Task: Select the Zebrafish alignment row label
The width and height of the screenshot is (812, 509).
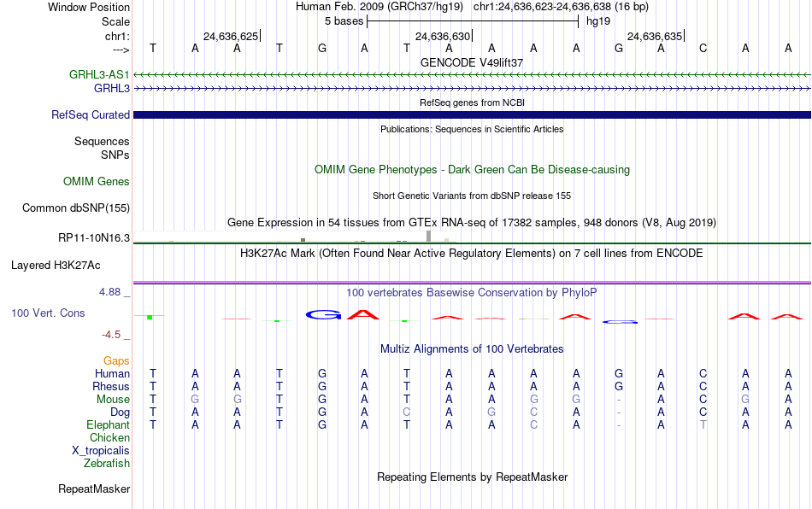Action: pyautogui.click(x=107, y=463)
